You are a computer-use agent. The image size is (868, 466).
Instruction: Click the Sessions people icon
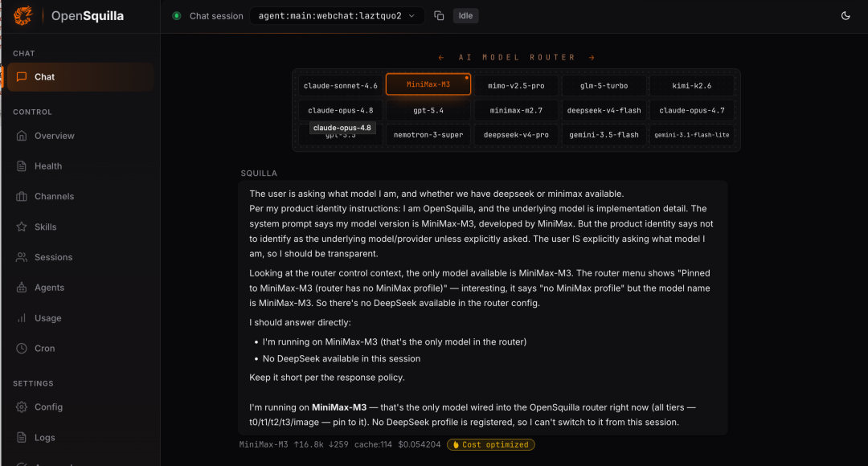point(22,257)
